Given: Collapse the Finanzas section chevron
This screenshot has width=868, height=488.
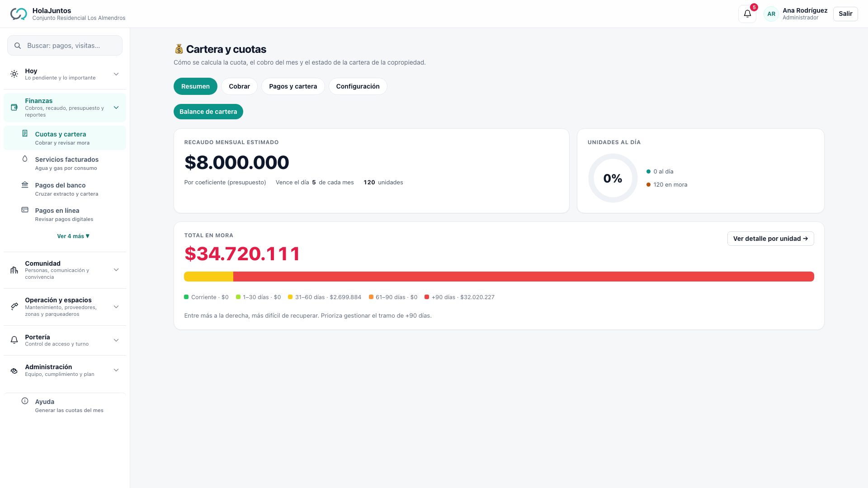Looking at the screenshot, I should click(116, 108).
